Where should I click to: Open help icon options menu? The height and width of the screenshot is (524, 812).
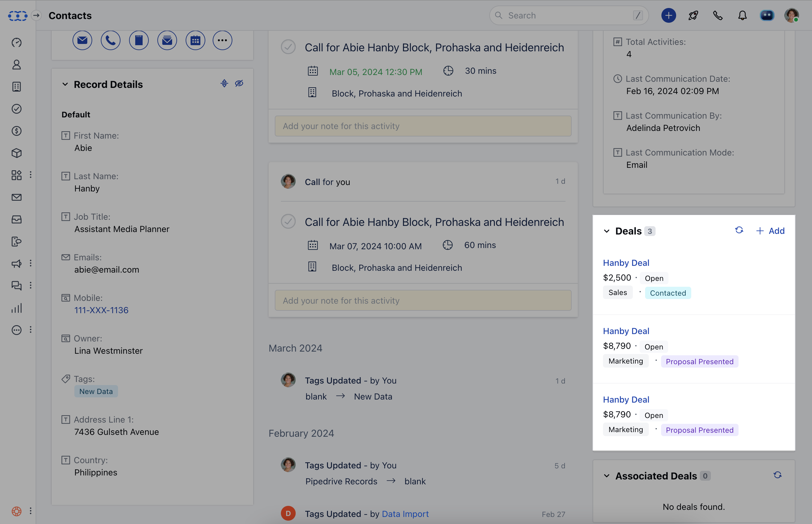[31, 511]
